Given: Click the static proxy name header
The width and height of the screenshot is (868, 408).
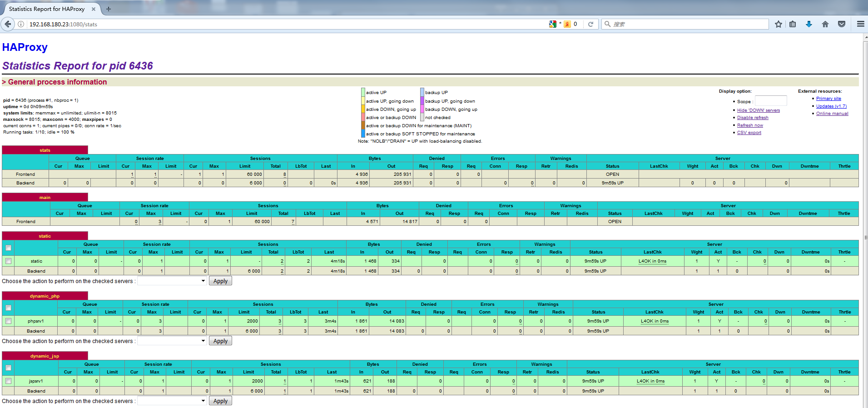Looking at the screenshot, I should [x=45, y=236].
